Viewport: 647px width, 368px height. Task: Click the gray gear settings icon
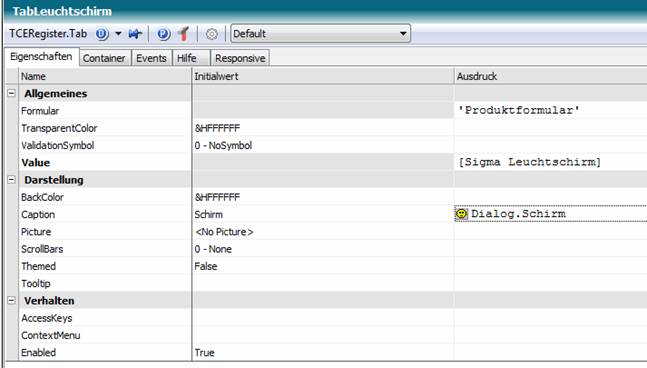coord(212,34)
